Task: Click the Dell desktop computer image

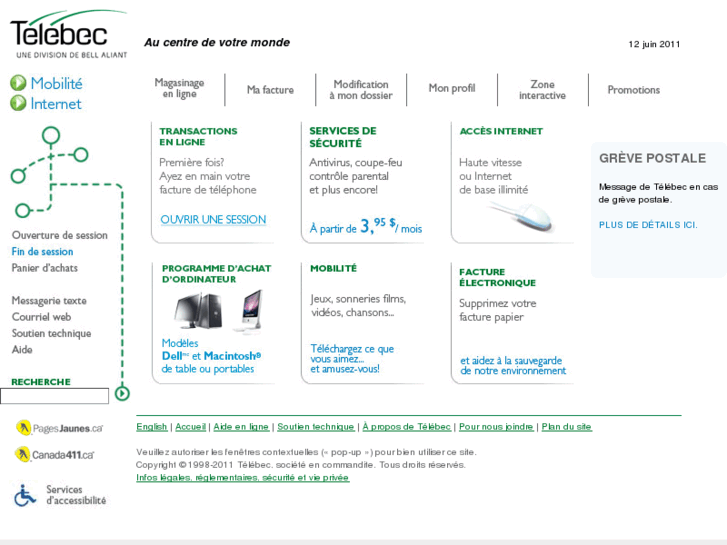Action: pyautogui.click(x=198, y=310)
